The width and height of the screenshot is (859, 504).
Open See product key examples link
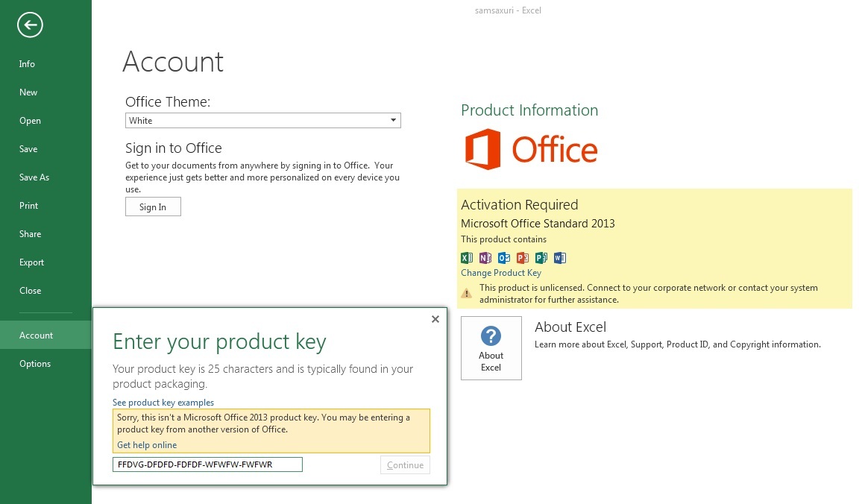click(163, 403)
